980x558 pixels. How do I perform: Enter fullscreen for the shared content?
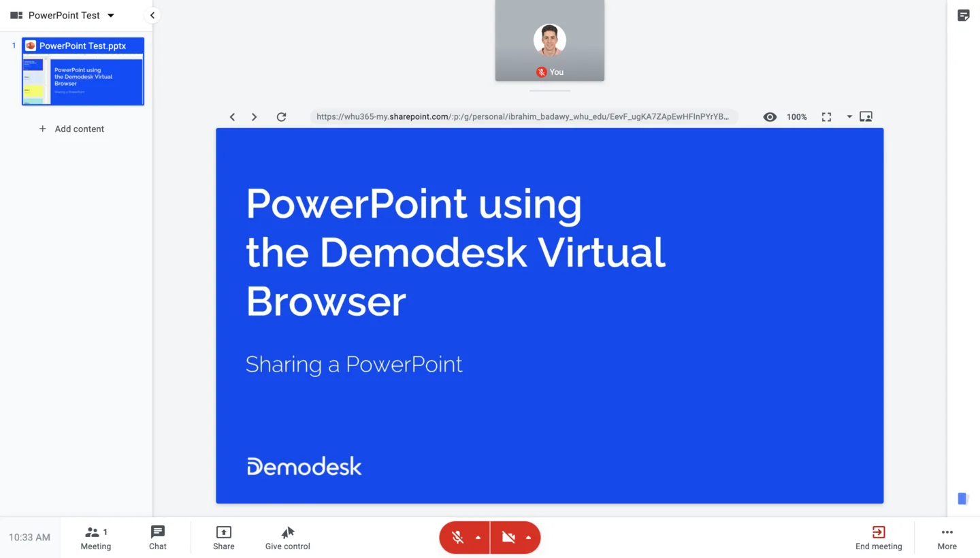(826, 117)
